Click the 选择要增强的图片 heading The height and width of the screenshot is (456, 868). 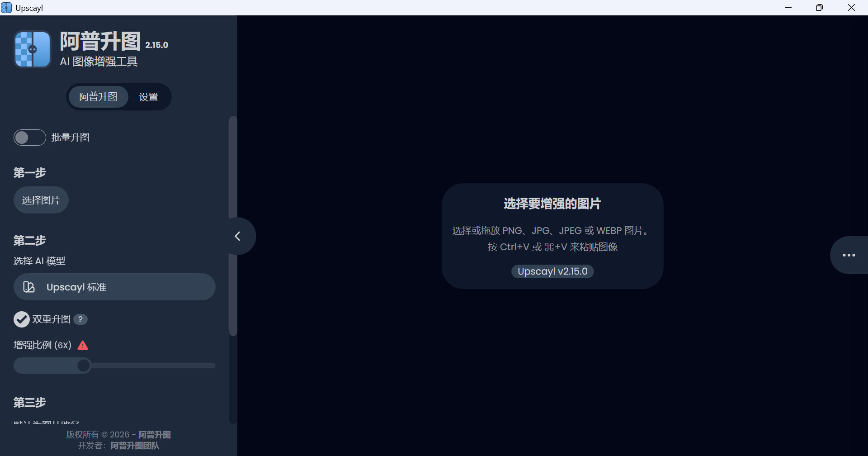[552, 204]
